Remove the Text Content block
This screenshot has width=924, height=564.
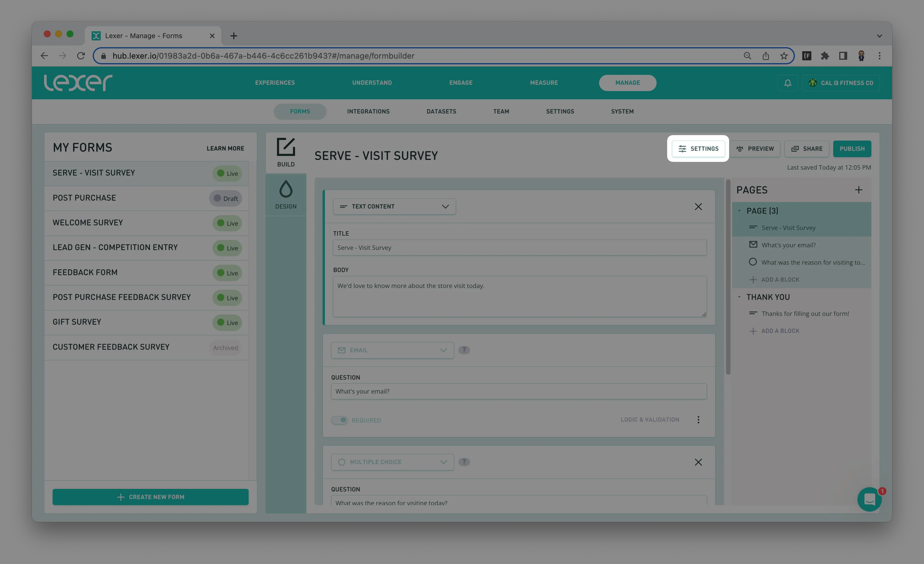(x=698, y=207)
